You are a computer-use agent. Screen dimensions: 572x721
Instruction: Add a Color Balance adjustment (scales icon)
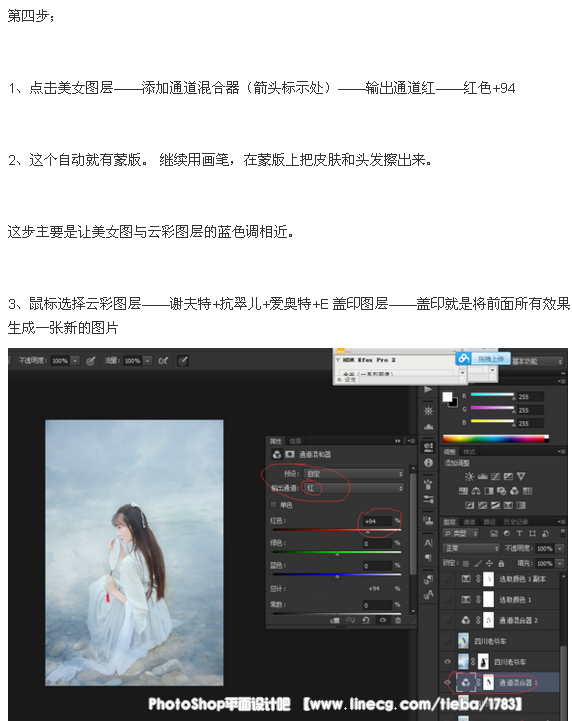pos(476,491)
